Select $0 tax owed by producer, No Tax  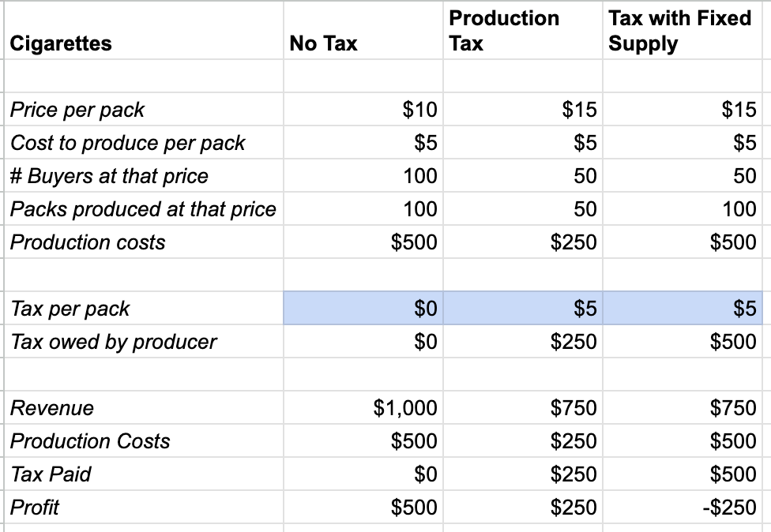coord(363,342)
